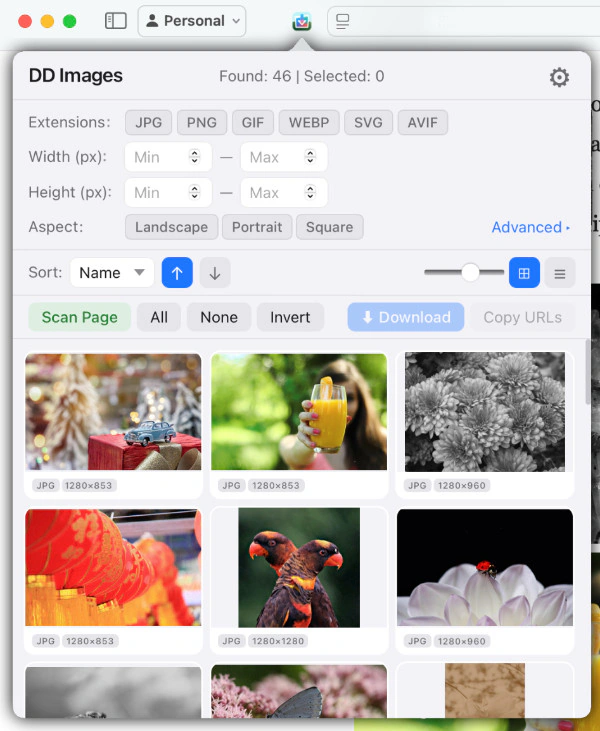Open the Sort by Name dropdown
This screenshot has height=731, width=600.
pyautogui.click(x=112, y=273)
